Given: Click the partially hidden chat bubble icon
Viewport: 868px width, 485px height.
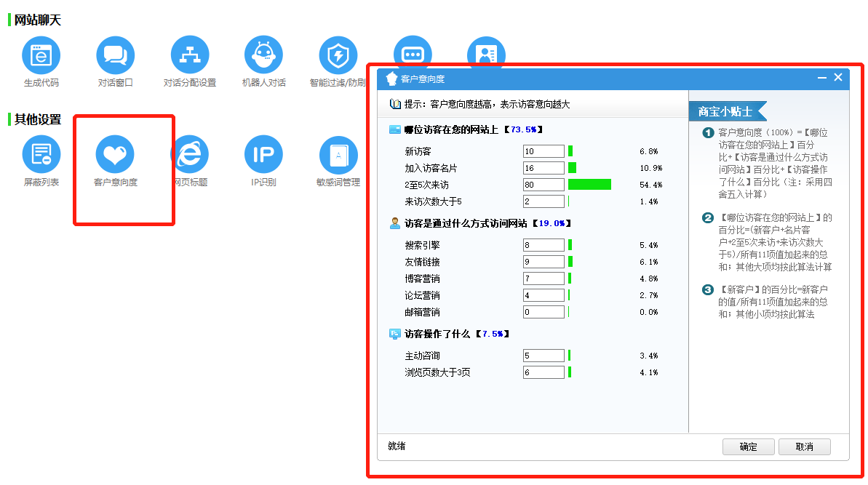Looking at the screenshot, I should [x=413, y=52].
